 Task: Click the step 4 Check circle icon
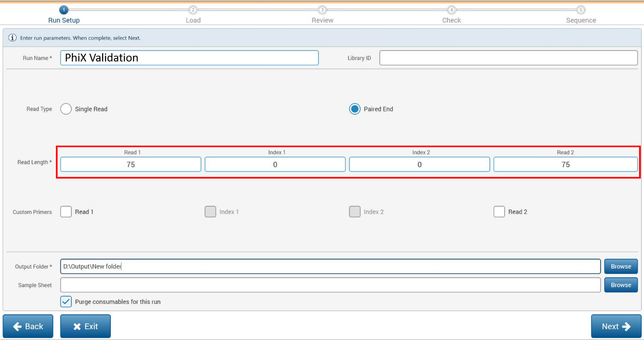(x=451, y=9)
